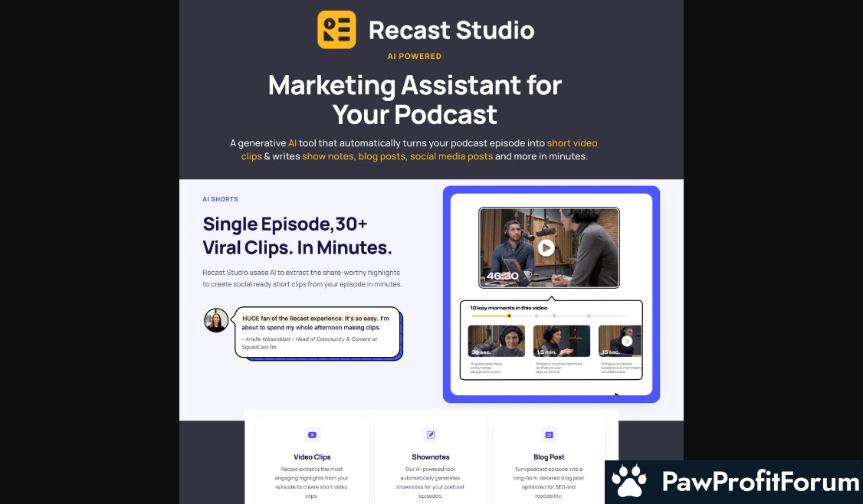Image resolution: width=863 pixels, height=504 pixels.
Task: Click the Blog Post document icon
Action: 549,435
